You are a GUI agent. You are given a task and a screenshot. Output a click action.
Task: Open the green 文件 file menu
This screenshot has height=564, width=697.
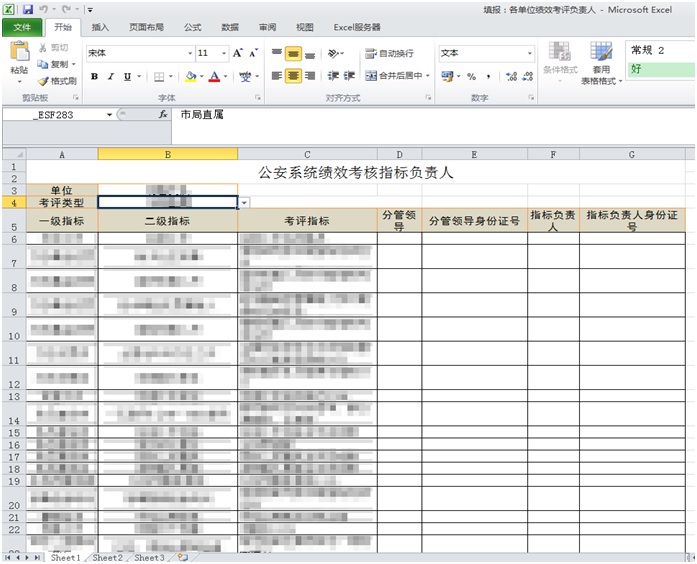(21, 28)
